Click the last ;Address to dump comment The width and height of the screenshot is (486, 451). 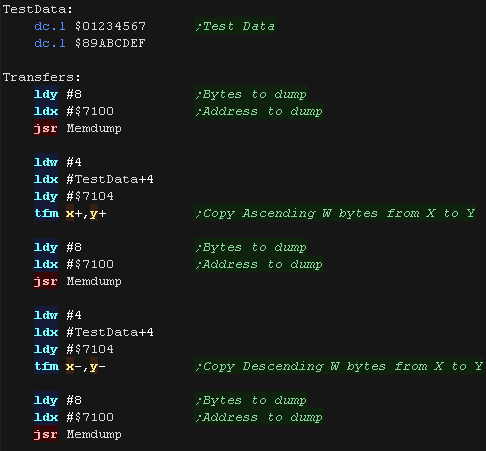click(259, 417)
